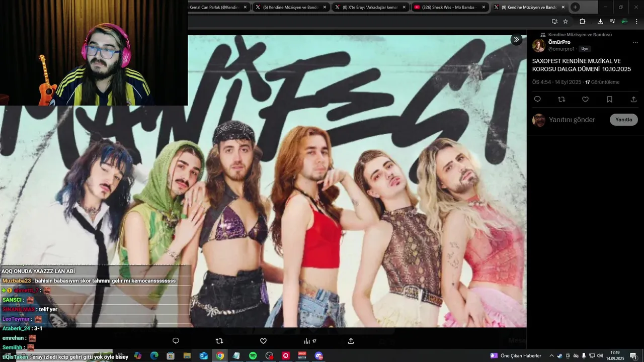Share the post via icon under photo
Viewport: 644px width, 362px height.
[x=351, y=341]
